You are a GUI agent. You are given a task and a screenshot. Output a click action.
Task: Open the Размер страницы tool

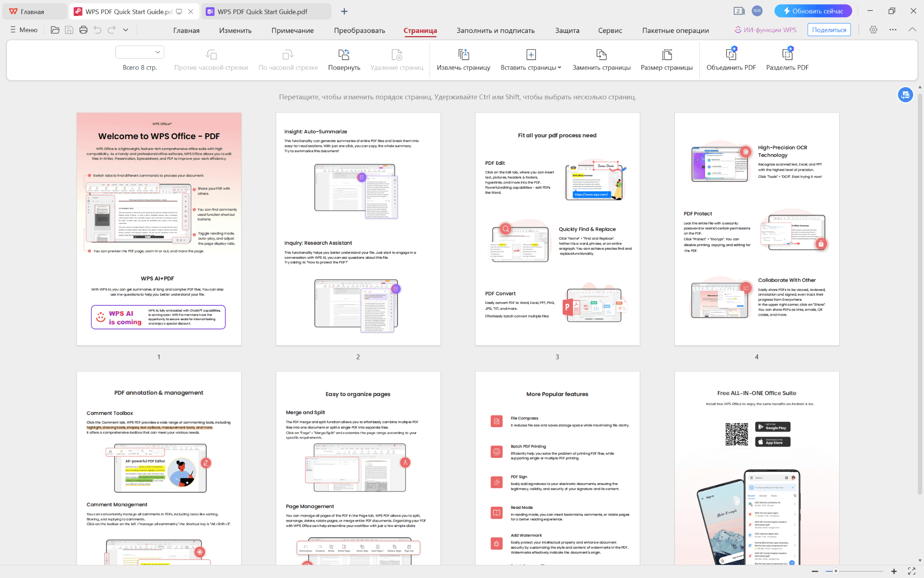[x=666, y=55]
